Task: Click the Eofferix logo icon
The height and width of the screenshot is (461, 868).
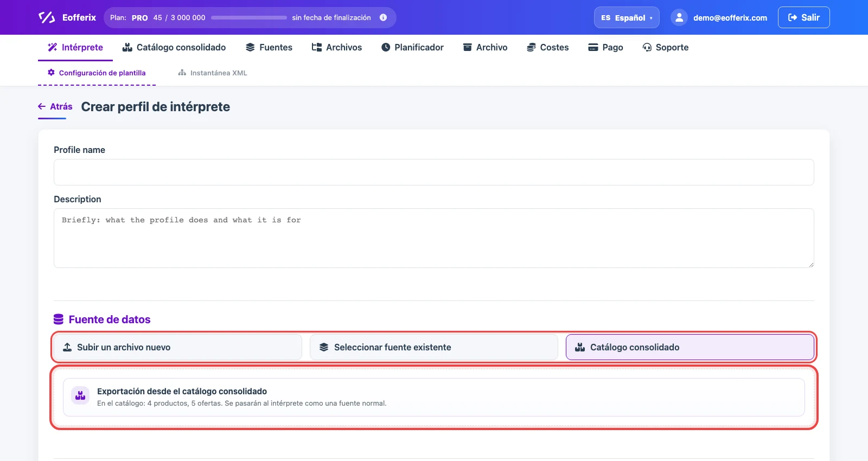Action: pos(47,17)
